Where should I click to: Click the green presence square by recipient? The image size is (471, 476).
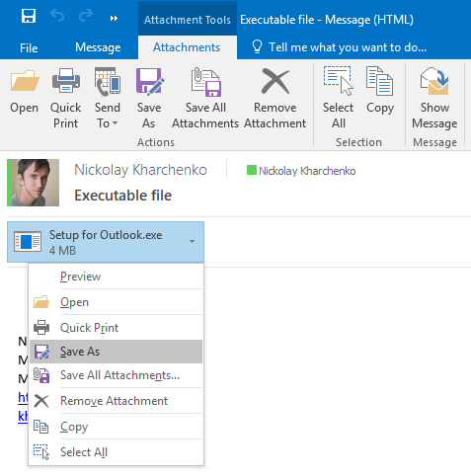[252, 170]
